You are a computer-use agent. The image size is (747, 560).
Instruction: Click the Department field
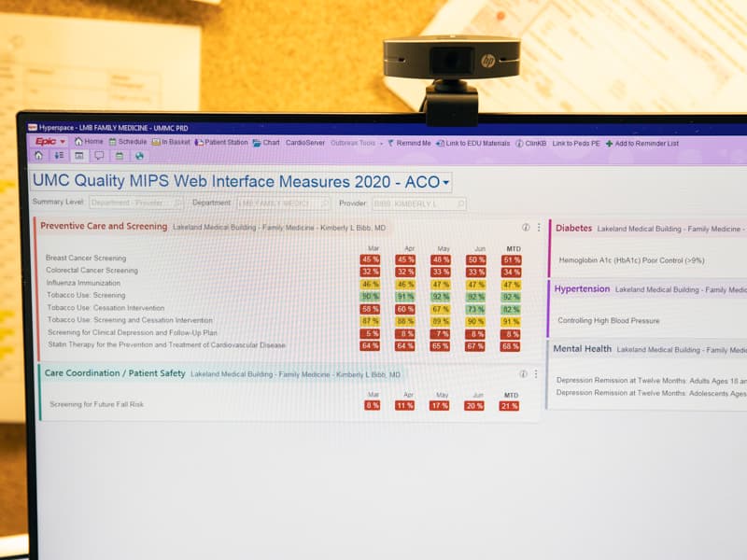pos(284,203)
